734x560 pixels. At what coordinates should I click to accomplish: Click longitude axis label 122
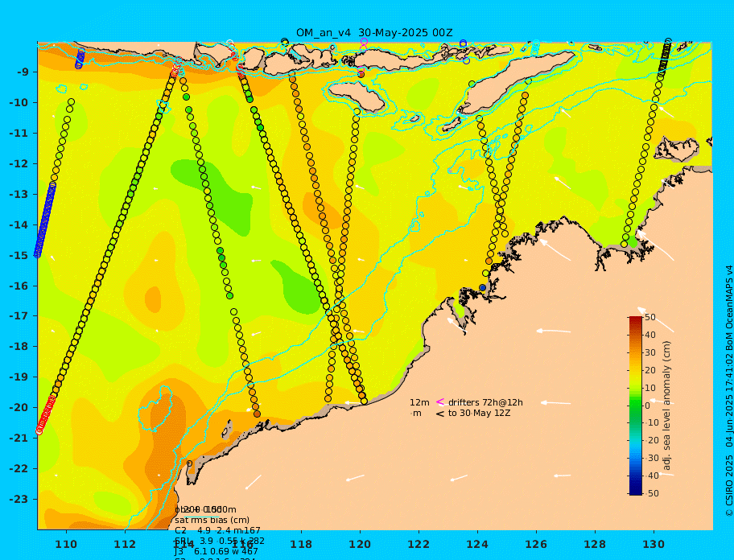pos(419,545)
